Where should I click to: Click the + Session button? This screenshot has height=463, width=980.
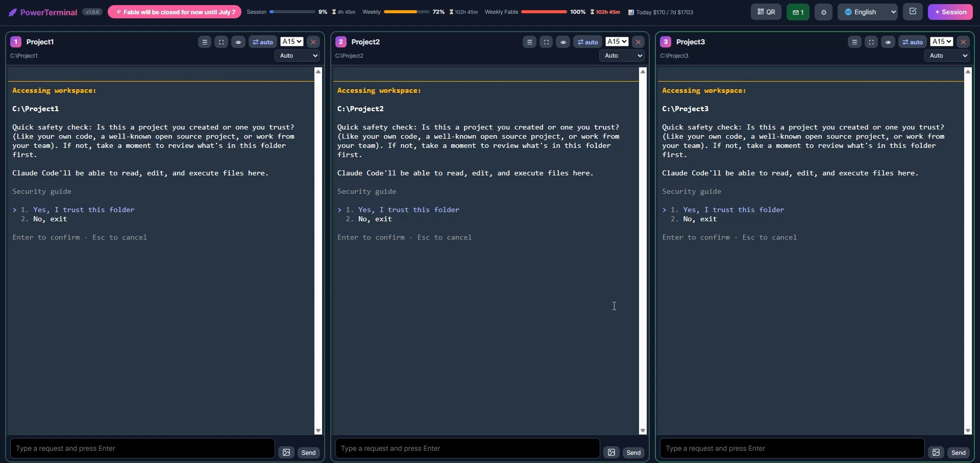click(x=950, y=12)
